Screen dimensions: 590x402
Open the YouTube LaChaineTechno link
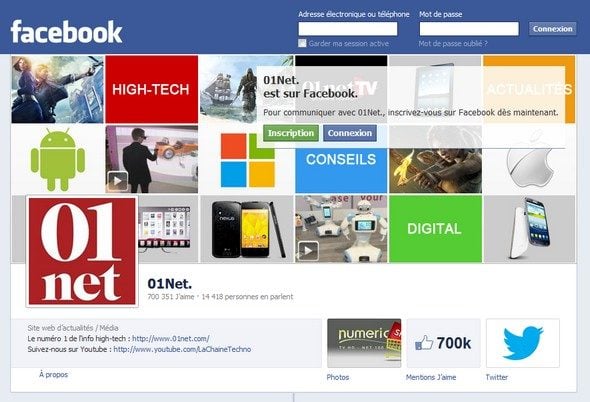tap(182, 349)
